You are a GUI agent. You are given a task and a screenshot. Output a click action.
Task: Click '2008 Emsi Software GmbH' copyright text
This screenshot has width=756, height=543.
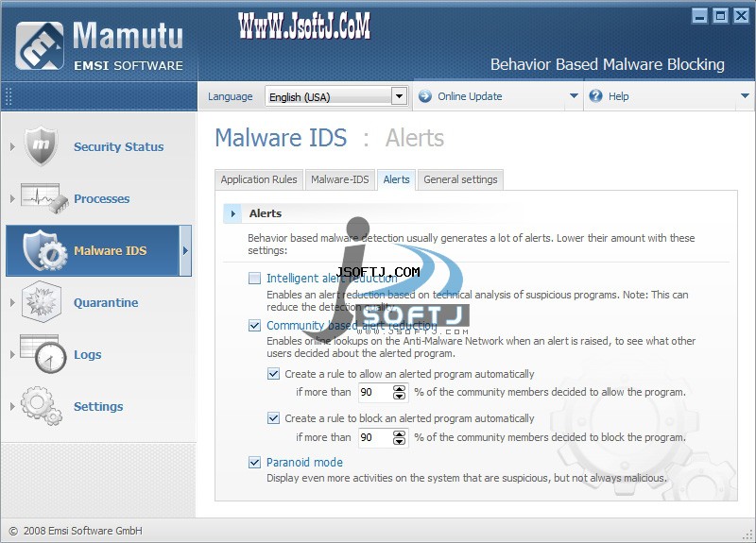tap(83, 531)
